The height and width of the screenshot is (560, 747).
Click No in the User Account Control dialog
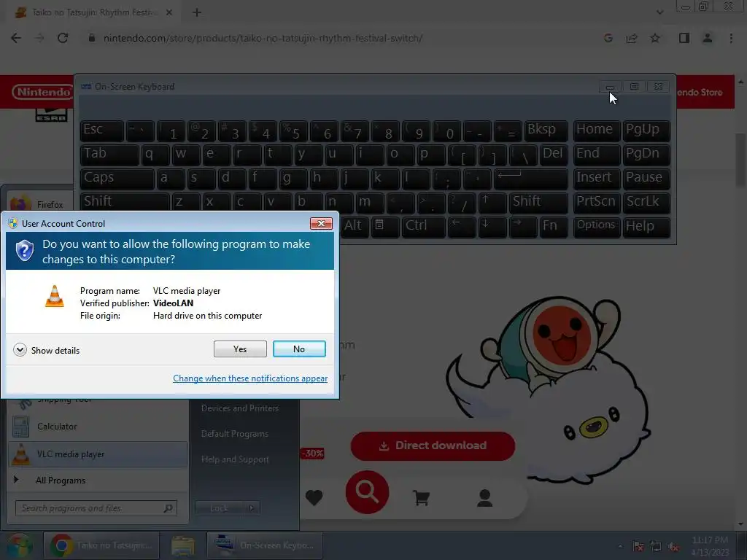tap(299, 349)
